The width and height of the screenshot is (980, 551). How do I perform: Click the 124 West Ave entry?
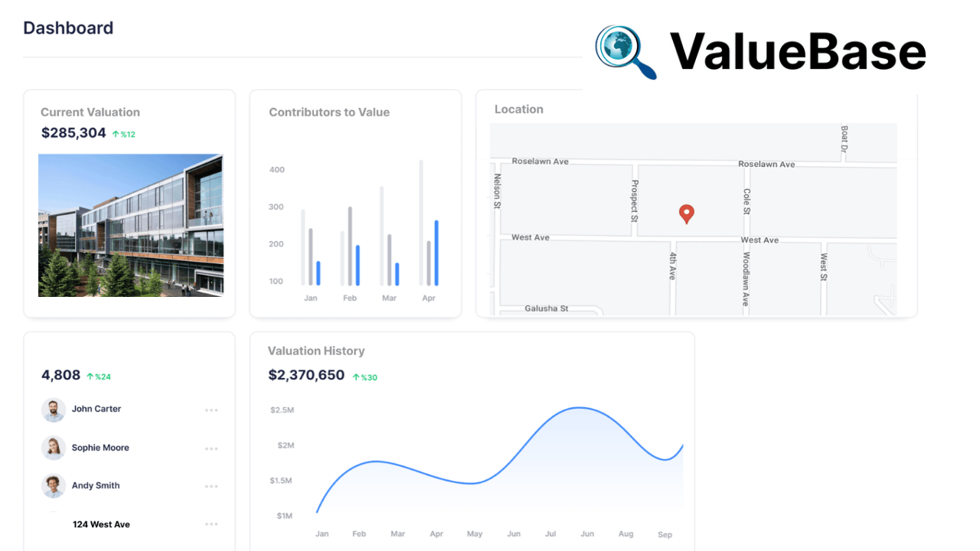(x=101, y=524)
